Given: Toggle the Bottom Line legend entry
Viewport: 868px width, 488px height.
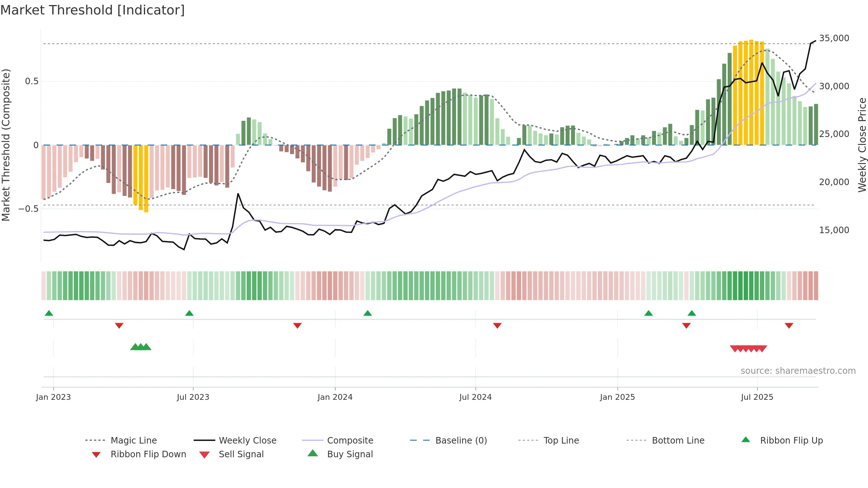Looking at the screenshot, I should (665, 440).
